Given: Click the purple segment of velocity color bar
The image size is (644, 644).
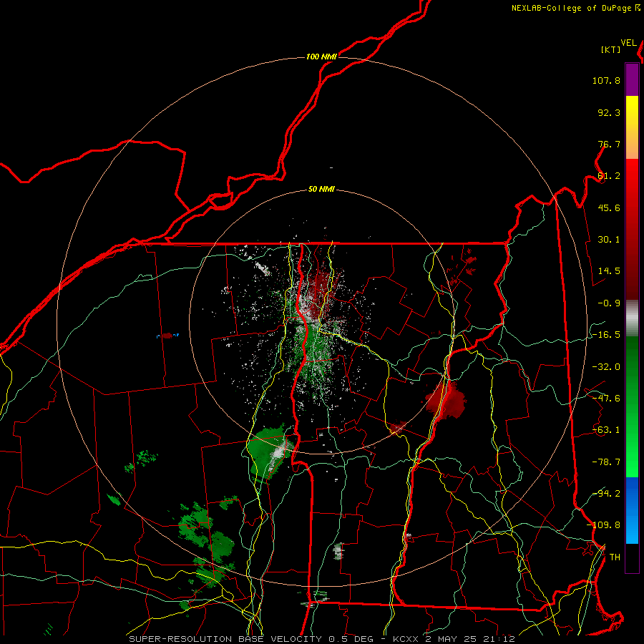Looking at the screenshot, I should pos(632,79).
